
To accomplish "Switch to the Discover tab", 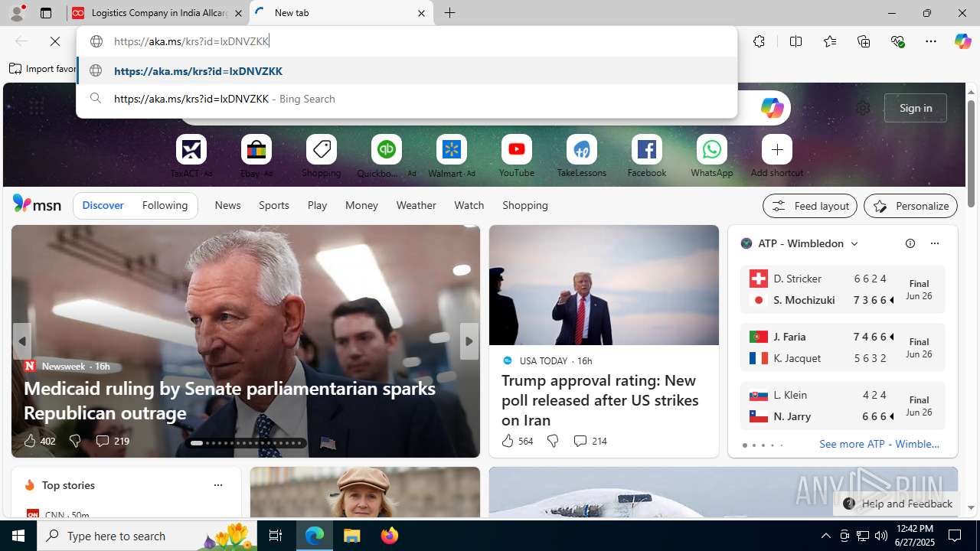I will (103, 205).
